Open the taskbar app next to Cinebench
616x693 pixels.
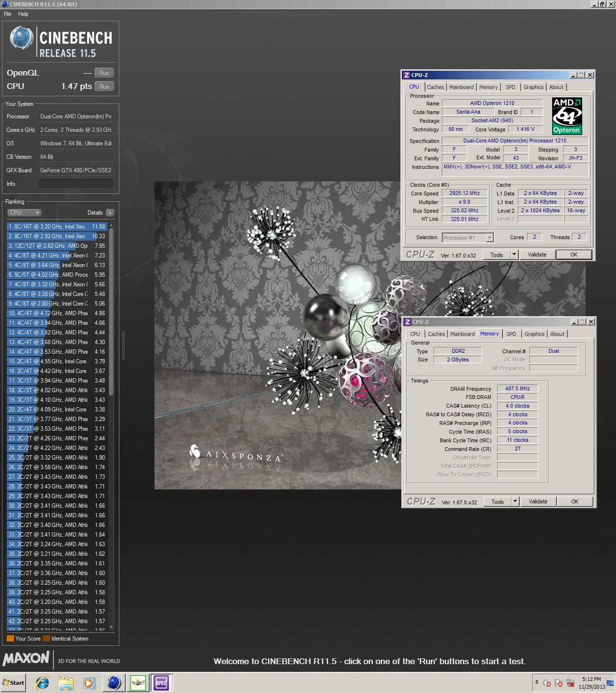pos(138,682)
